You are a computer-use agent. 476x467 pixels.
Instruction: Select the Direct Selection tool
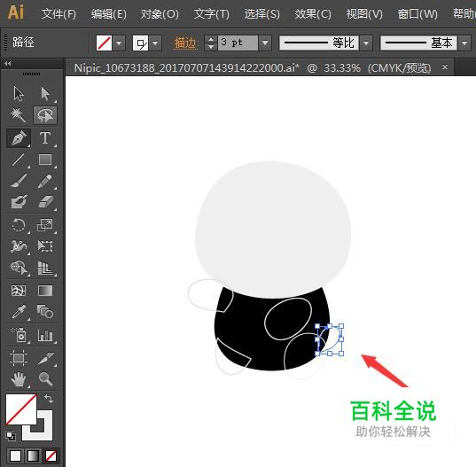(45, 93)
